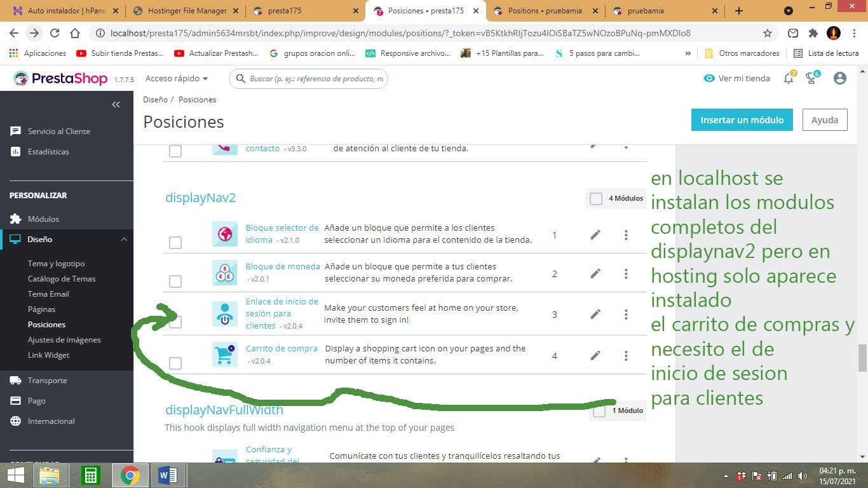Check the Carrito de compra checkbox

click(x=175, y=363)
